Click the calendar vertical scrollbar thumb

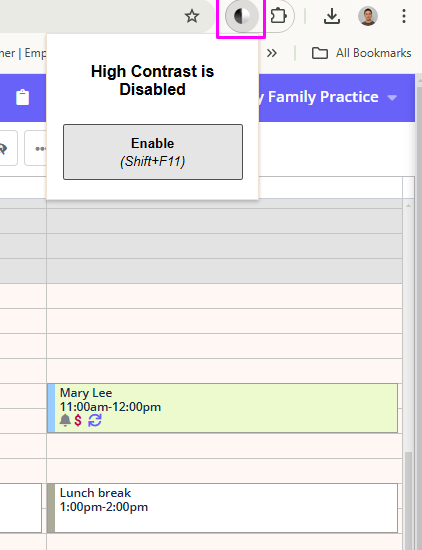[x=408, y=501]
